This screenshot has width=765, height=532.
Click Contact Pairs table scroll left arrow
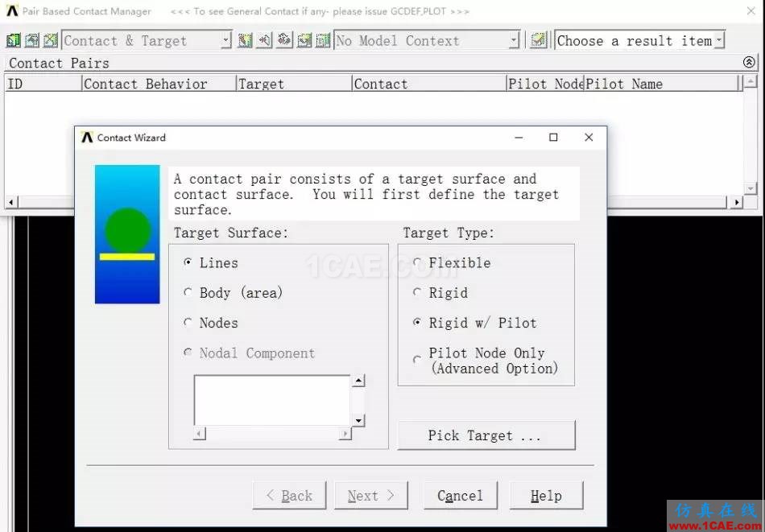coord(11,201)
